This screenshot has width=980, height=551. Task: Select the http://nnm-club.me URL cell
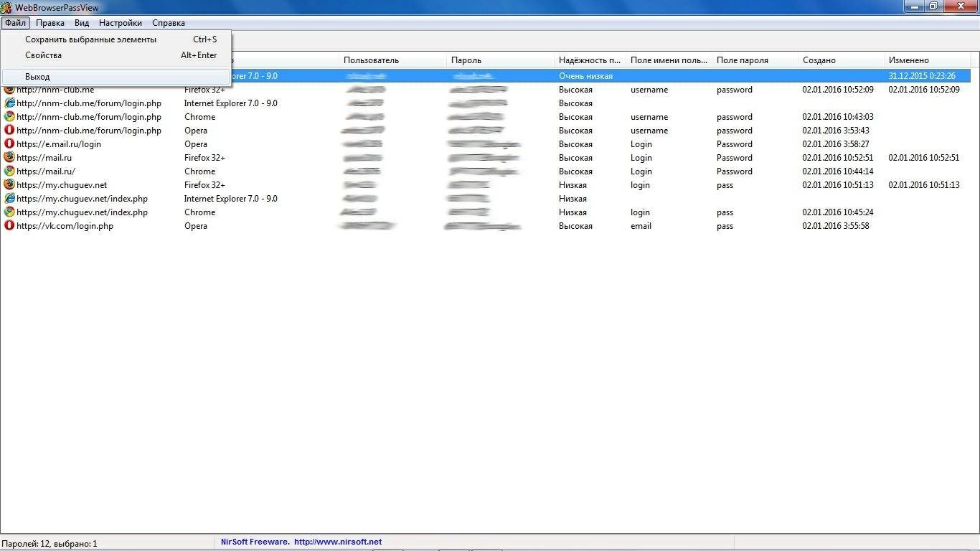click(55, 90)
